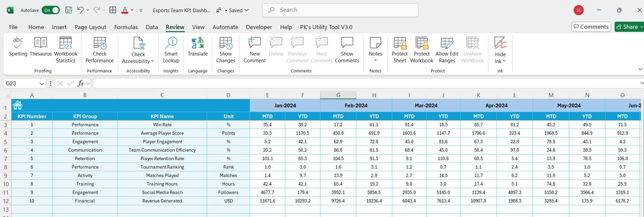Click the Tournament Ranking cell
Image resolution: width=644 pixels, height=217 pixels.
[162, 167]
